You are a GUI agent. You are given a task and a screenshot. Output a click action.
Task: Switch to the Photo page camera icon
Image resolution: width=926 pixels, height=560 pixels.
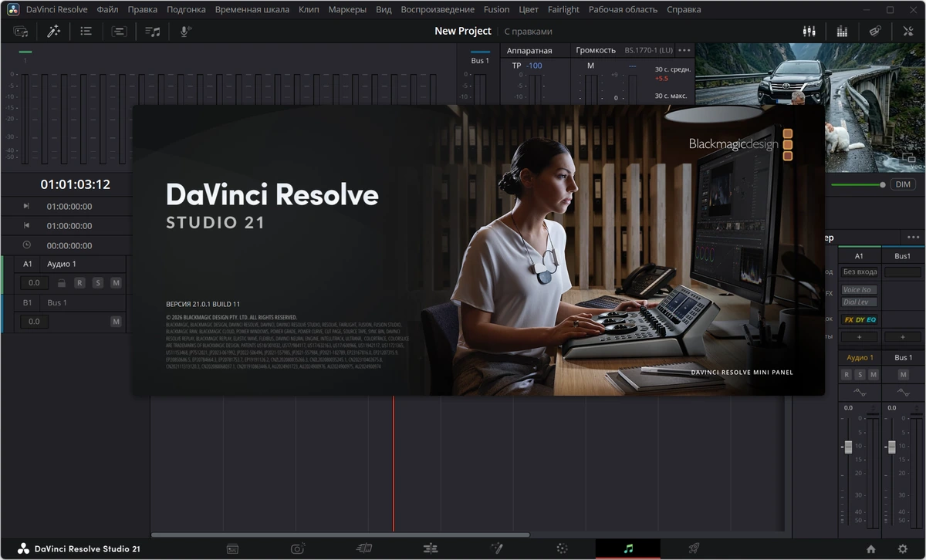298,548
